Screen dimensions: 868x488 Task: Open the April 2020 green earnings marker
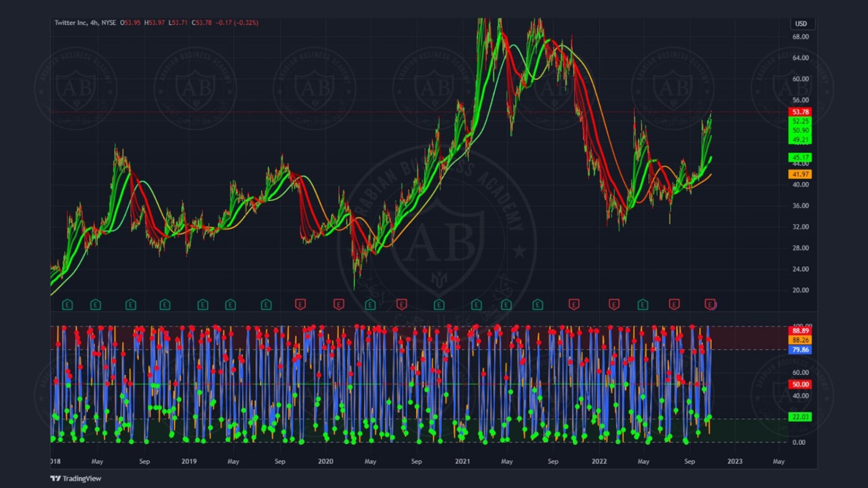coord(370,304)
